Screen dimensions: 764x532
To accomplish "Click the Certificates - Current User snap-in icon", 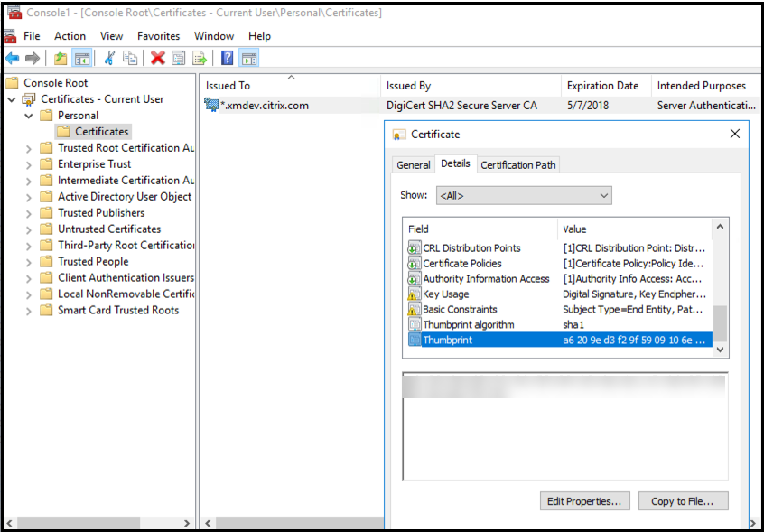I will pyautogui.click(x=29, y=100).
